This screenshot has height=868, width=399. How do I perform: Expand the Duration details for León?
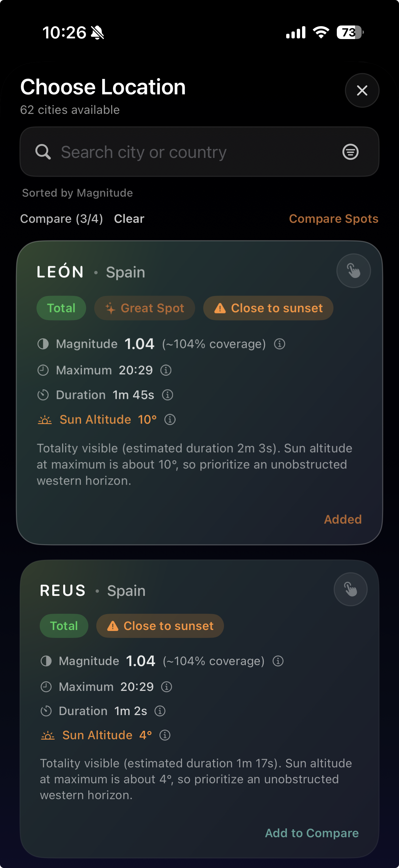[x=168, y=395]
